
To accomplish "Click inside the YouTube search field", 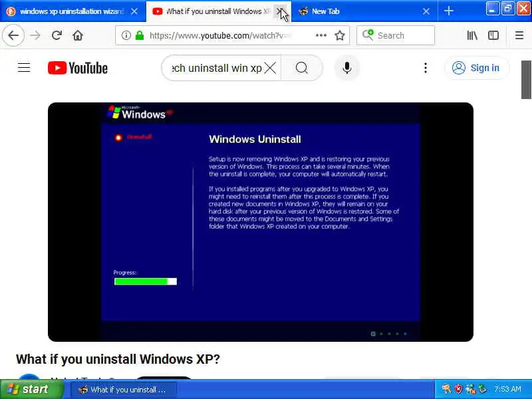I will (x=217, y=68).
